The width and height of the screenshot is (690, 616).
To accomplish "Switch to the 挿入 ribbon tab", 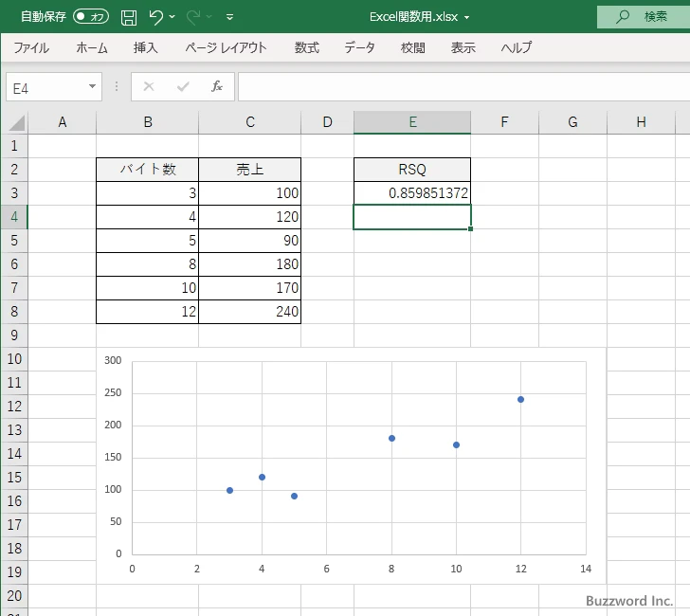I will (146, 47).
